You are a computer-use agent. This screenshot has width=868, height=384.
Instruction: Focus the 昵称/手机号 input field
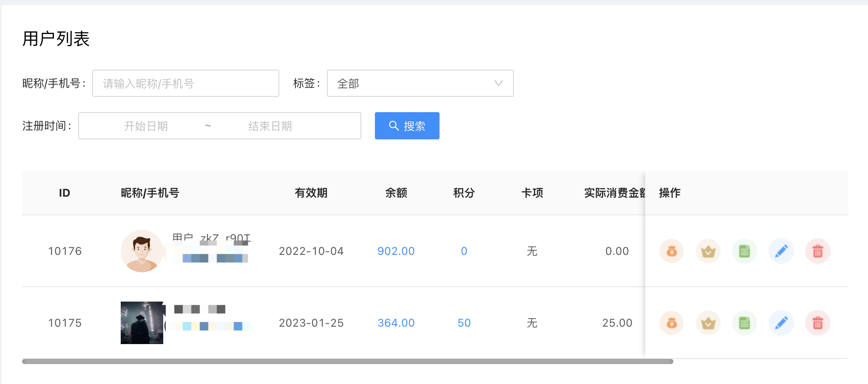(185, 83)
